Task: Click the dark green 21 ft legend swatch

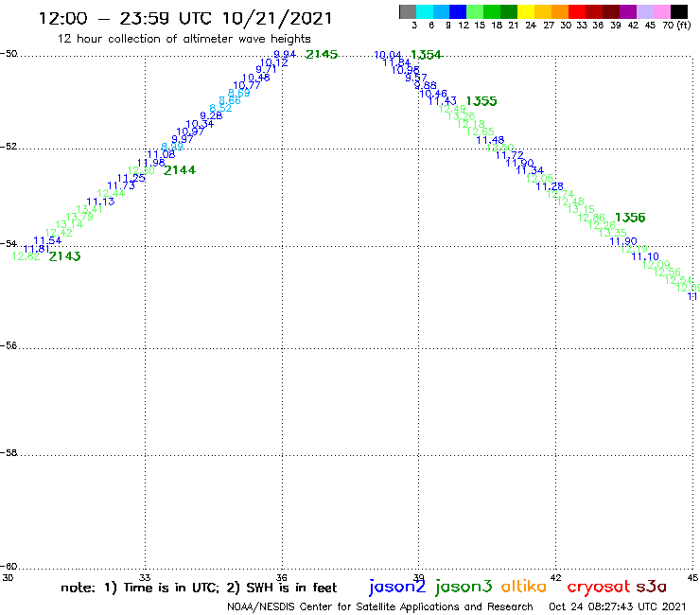Action: 509,12
